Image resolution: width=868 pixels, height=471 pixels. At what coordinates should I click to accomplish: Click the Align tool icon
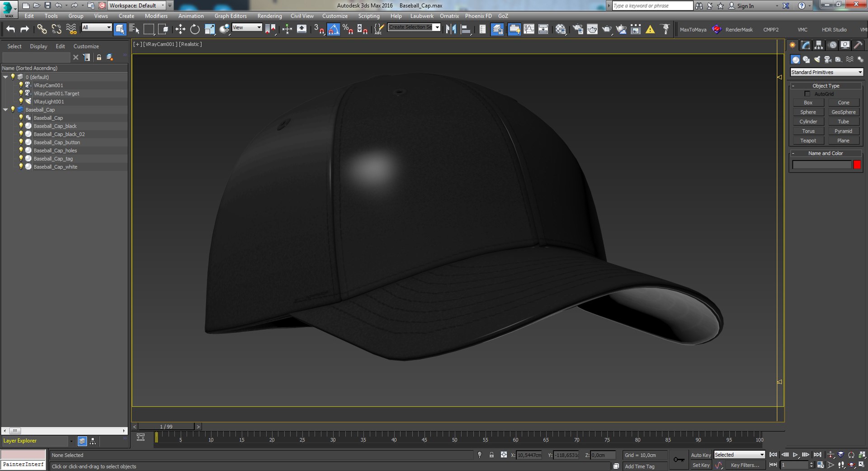(465, 29)
